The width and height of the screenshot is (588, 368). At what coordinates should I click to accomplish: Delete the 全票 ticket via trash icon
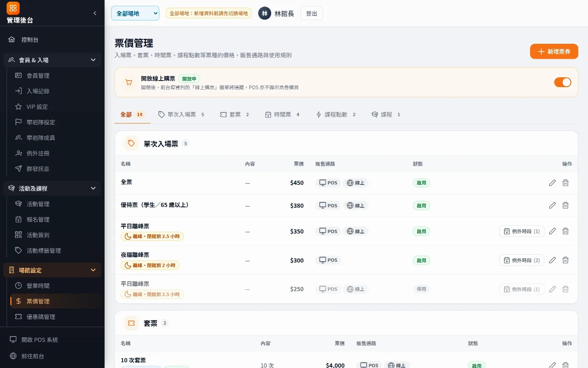(566, 183)
